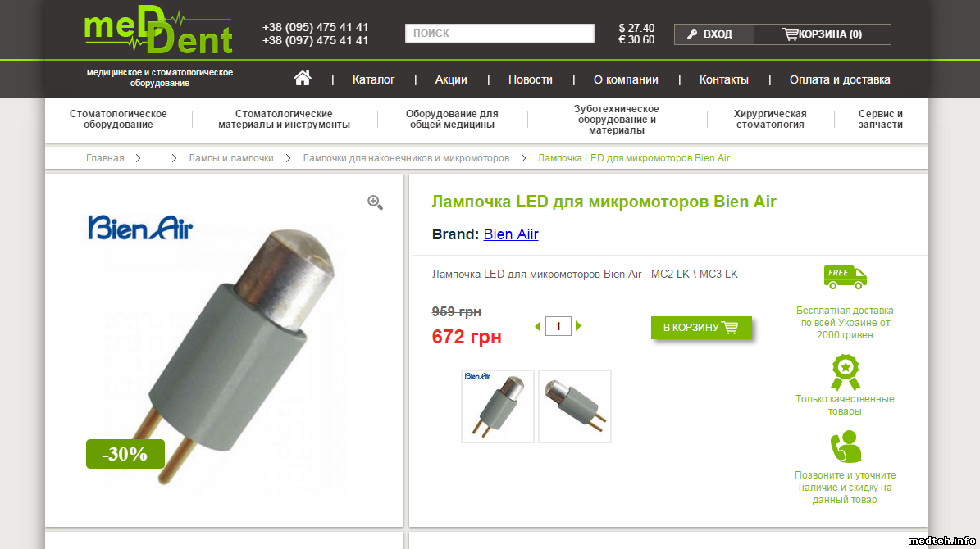Add product with В КОРЗИНУ button
This screenshot has height=549, width=980.
[x=701, y=327]
